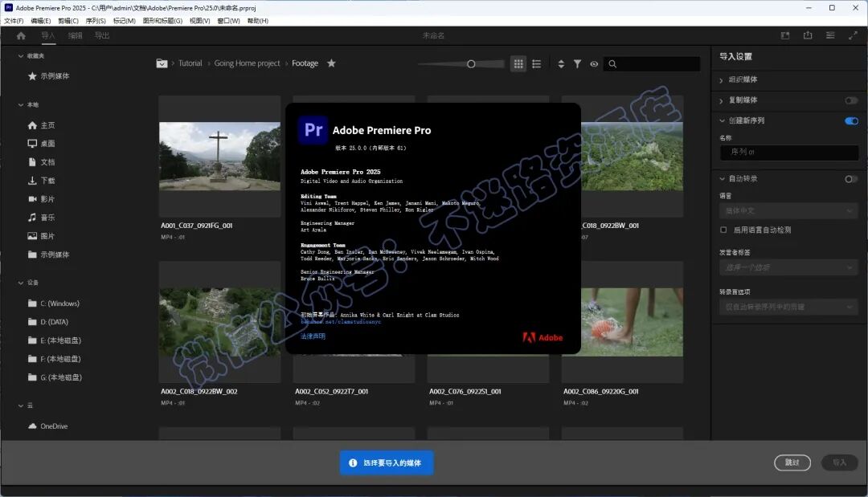Expand the 复制媒体 section
Screen dimensions: 868x497
[721, 100]
